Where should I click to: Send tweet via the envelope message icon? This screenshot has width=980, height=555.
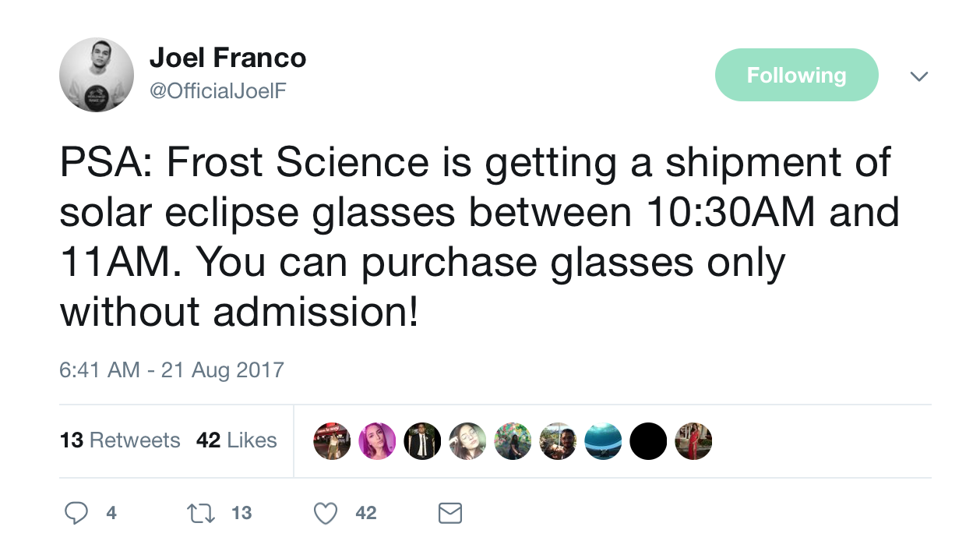pos(450,512)
